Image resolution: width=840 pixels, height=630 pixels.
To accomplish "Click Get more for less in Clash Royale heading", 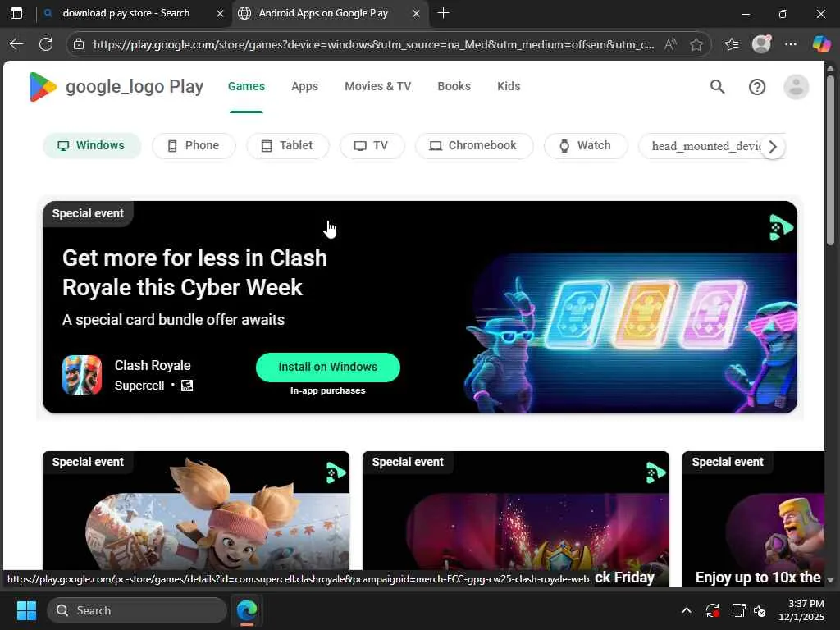I will click(x=195, y=272).
